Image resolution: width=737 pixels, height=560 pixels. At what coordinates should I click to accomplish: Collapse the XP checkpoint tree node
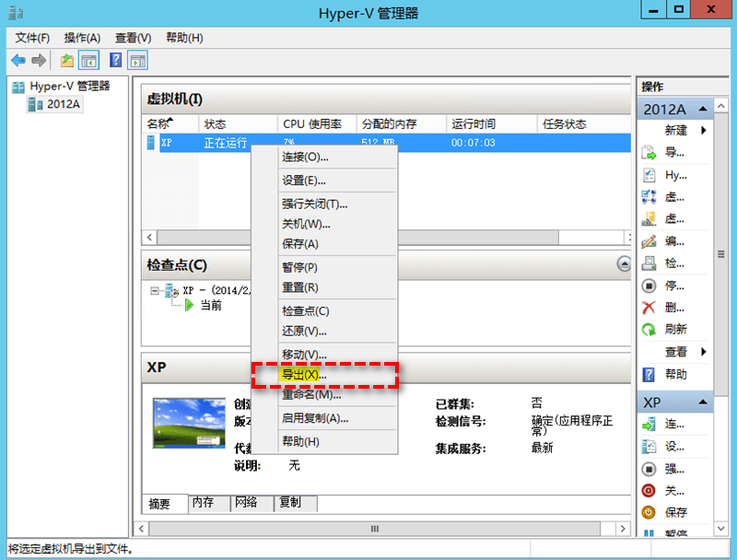(x=154, y=291)
